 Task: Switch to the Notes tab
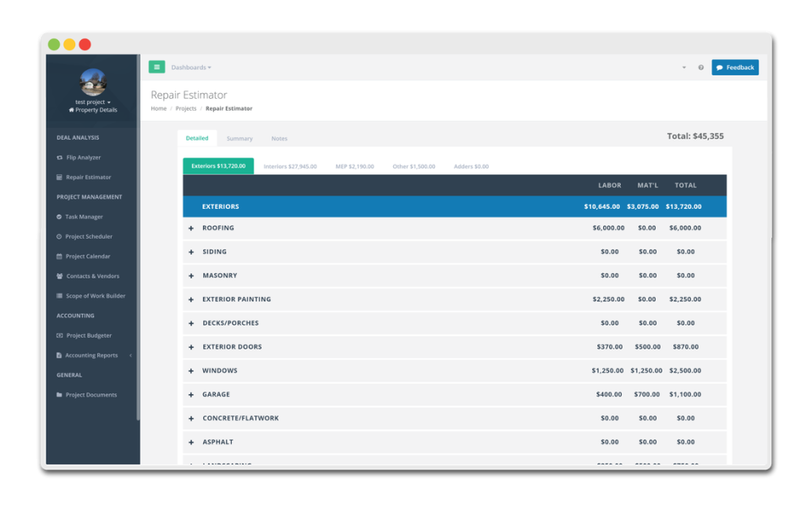tap(279, 139)
